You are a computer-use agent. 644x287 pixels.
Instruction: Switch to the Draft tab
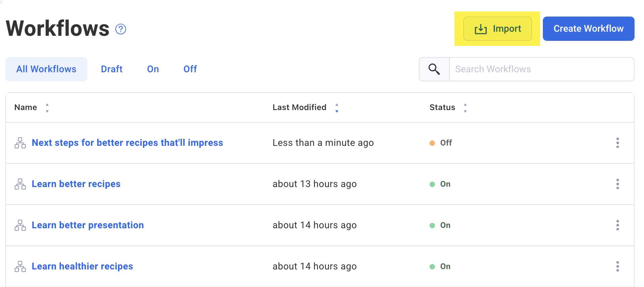point(112,69)
